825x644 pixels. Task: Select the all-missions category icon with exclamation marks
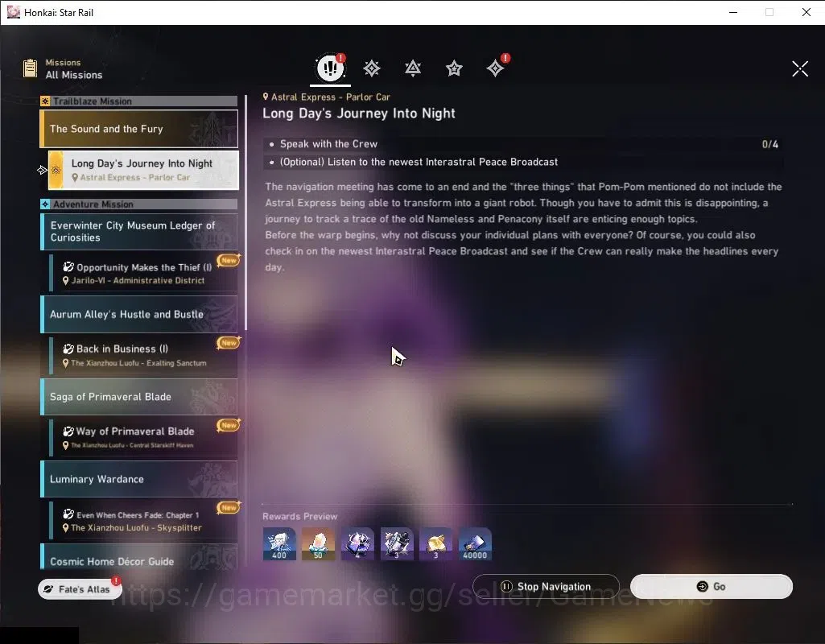click(x=331, y=68)
